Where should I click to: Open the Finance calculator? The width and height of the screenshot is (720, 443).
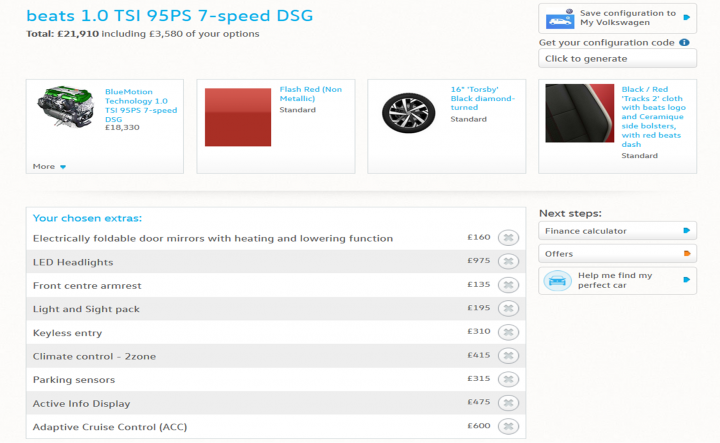point(617,230)
